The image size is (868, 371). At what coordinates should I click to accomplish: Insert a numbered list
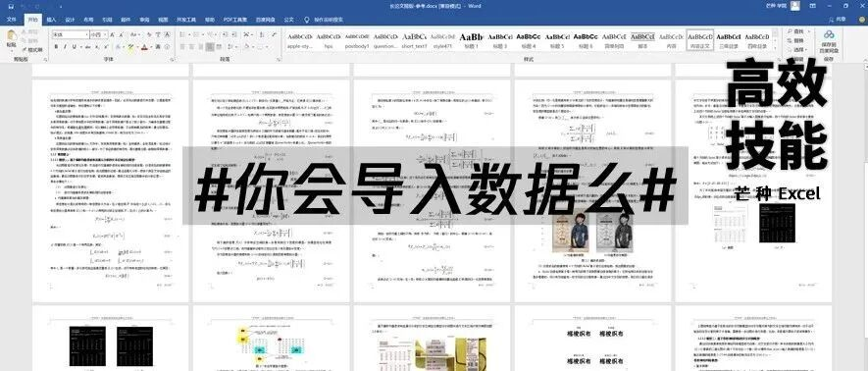tap(196, 34)
